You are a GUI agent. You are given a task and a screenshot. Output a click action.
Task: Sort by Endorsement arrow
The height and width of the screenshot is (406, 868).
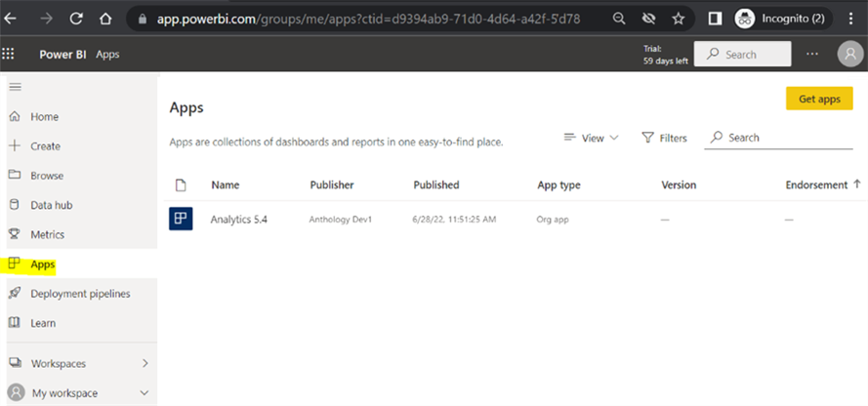[x=857, y=184]
